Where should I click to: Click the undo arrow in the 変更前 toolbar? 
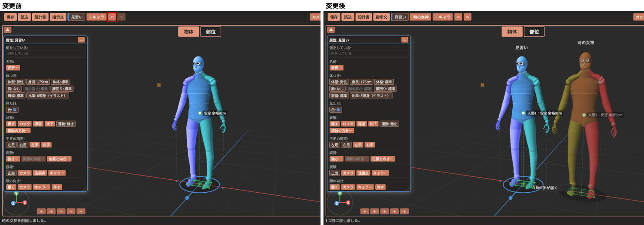(x=112, y=17)
